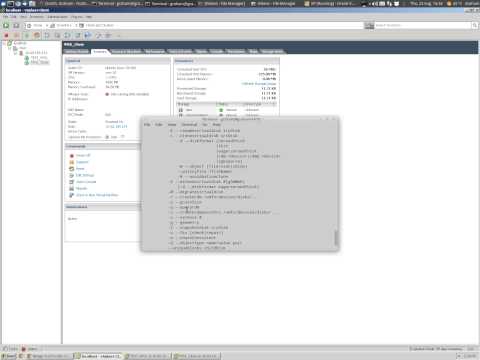Image resolution: width=480 pixels, height=360 pixels.
Task: Open the Administration menu
Action: pos(57,17)
